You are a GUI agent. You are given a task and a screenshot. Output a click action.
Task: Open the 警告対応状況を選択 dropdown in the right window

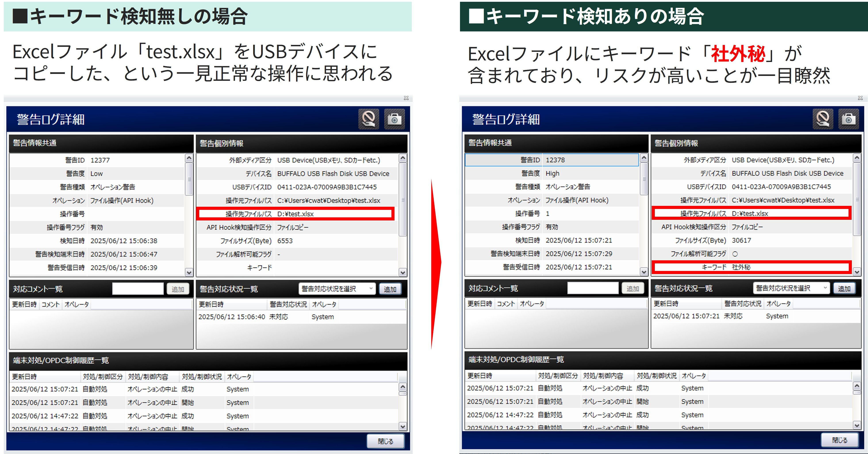[791, 288]
